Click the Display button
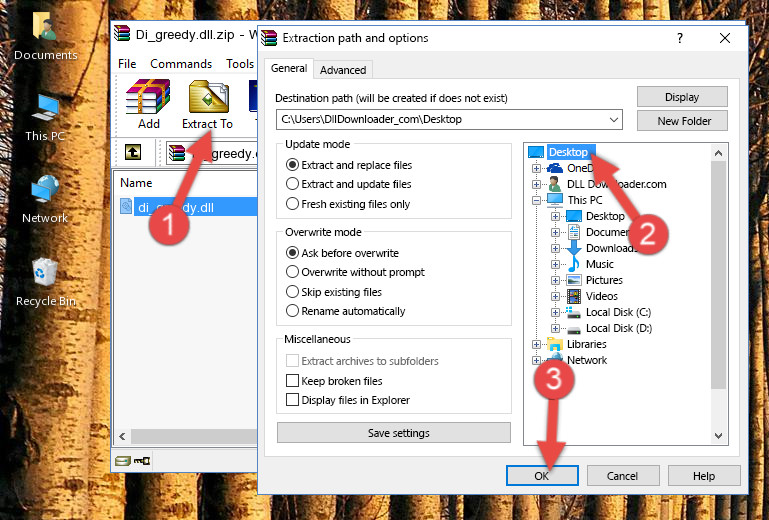Viewport: 769px width, 520px height. [x=682, y=97]
